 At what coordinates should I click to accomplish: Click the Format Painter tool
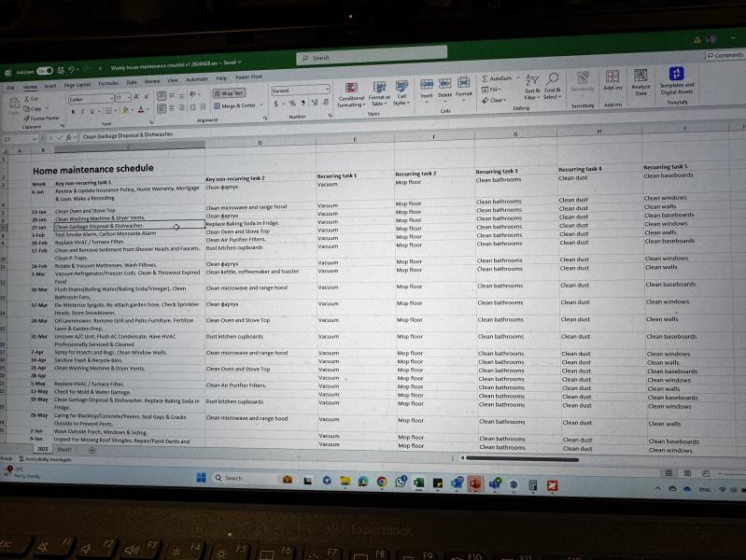[x=43, y=119]
